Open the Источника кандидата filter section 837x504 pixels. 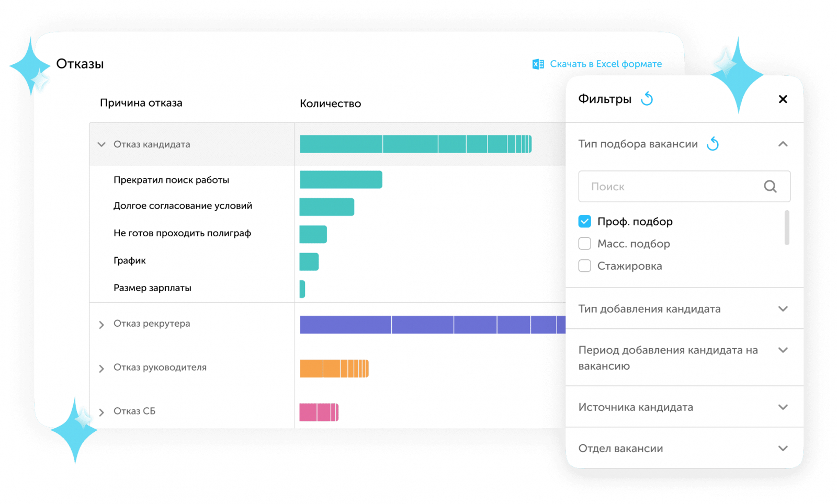point(783,407)
